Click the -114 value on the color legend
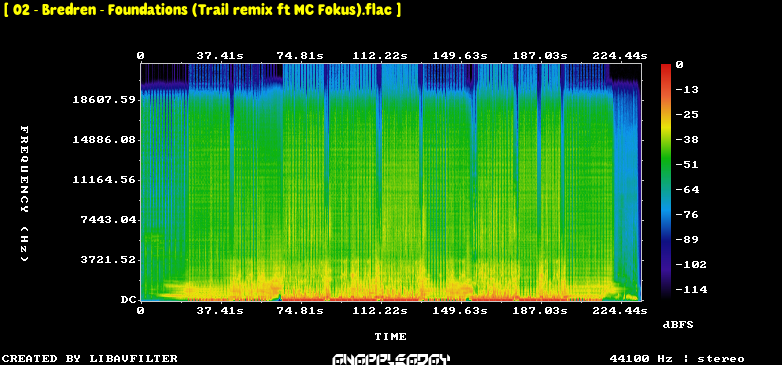782x365 pixels. (691, 290)
